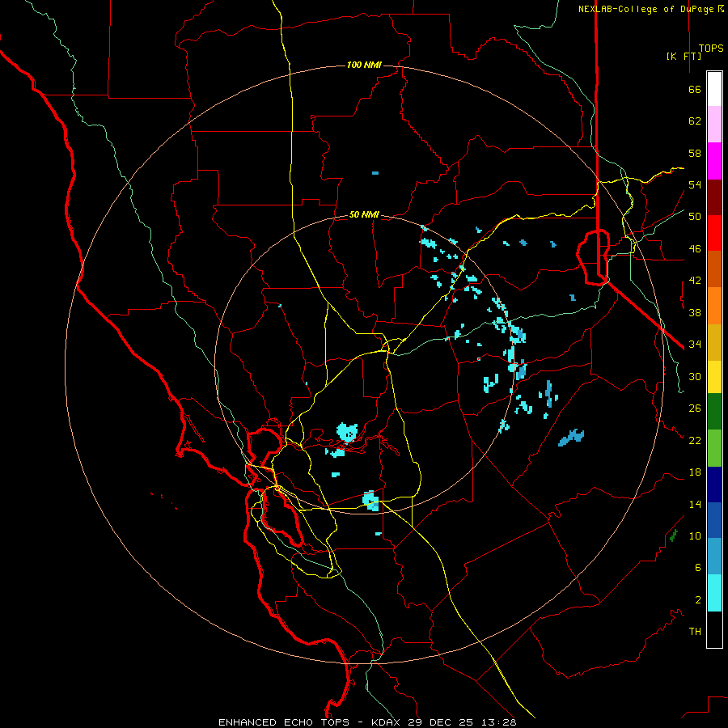The height and width of the screenshot is (728, 728).
Task: Click the legend value '30'
Action: coord(695,376)
